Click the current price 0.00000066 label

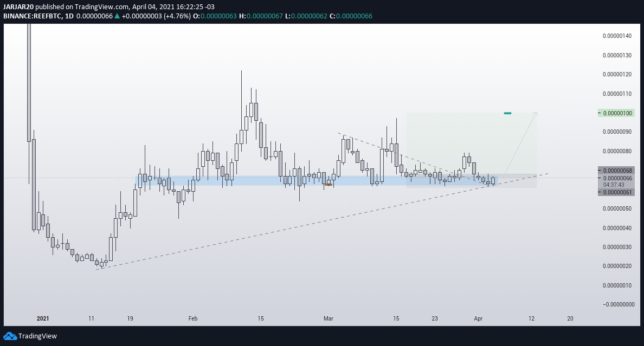point(616,178)
